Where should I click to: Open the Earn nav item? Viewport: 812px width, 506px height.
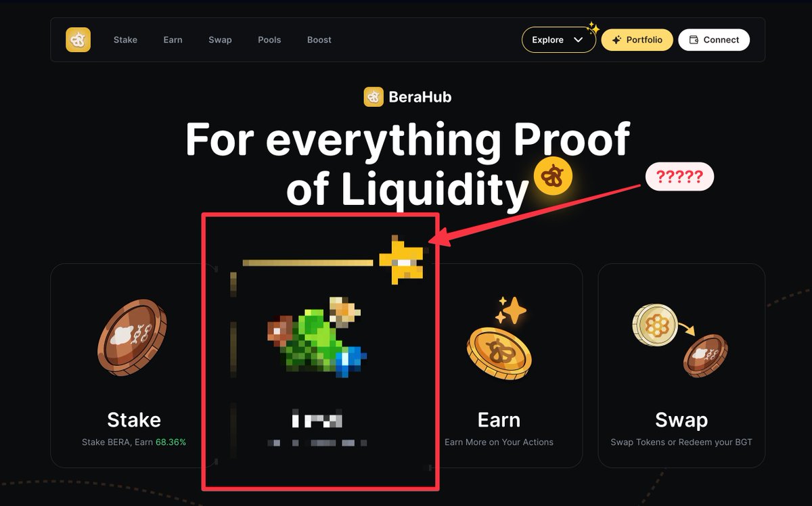[x=173, y=40]
